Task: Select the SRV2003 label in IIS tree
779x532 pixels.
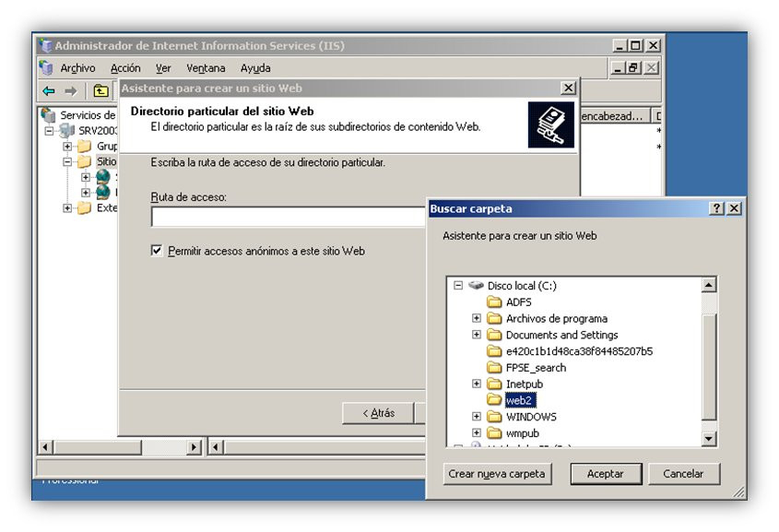Action: point(98,131)
